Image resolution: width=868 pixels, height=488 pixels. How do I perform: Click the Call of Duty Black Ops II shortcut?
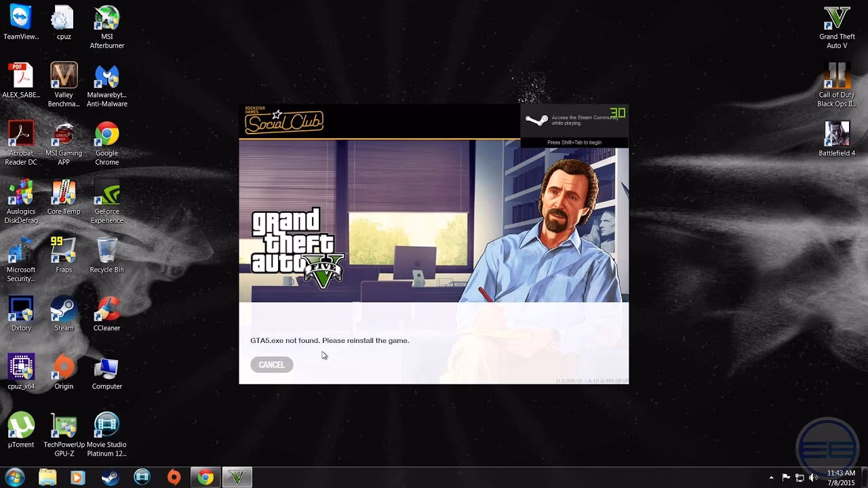coord(837,85)
